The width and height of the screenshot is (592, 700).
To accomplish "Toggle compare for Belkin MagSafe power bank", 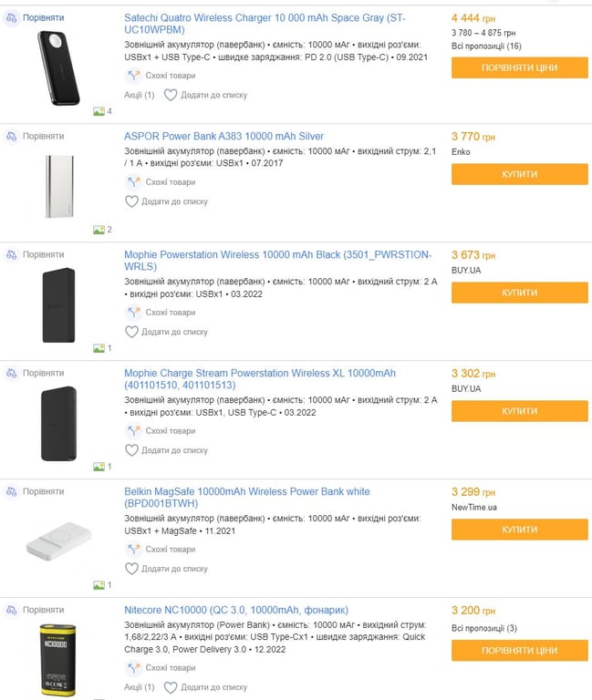I will tap(11, 491).
